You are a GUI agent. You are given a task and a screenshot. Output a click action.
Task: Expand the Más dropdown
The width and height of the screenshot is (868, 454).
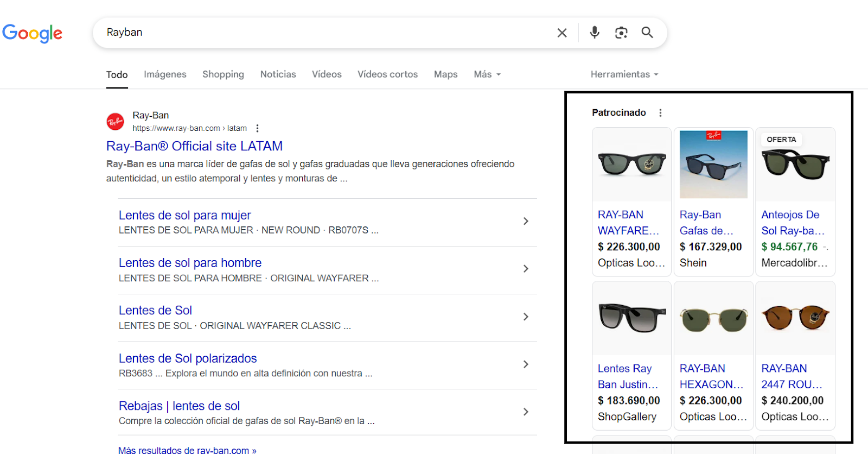point(487,74)
